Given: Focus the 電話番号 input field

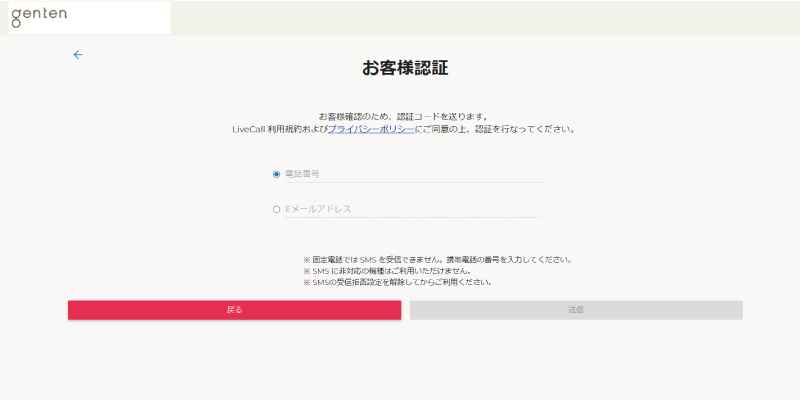Looking at the screenshot, I should pos(410,174).
